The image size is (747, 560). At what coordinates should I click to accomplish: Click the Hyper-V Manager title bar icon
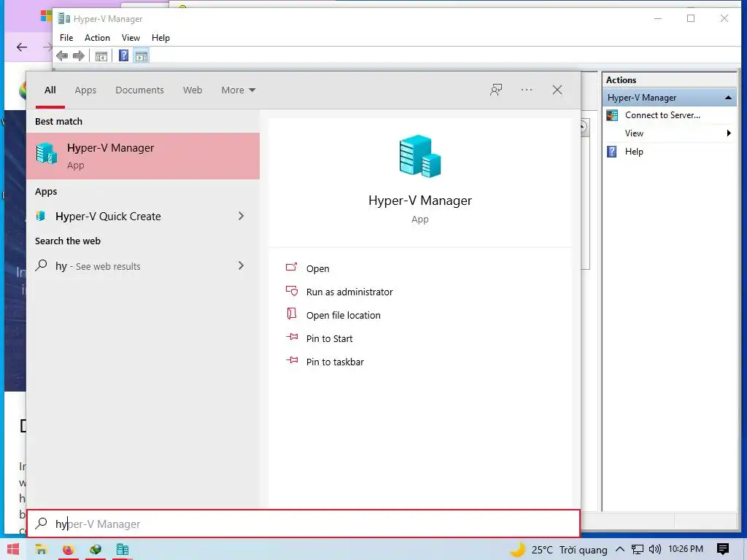point(64,18)
